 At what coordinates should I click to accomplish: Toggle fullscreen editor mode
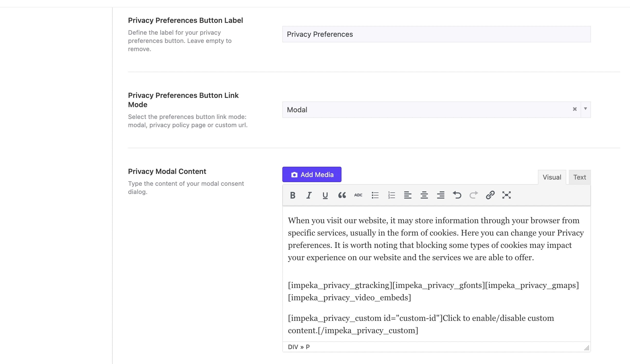[x=507, y=195]
